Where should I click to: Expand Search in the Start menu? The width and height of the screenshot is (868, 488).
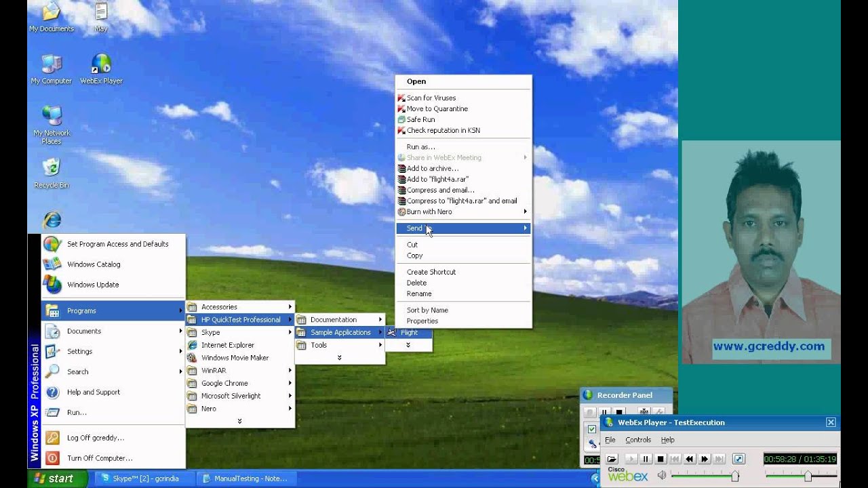coord(113,371)
